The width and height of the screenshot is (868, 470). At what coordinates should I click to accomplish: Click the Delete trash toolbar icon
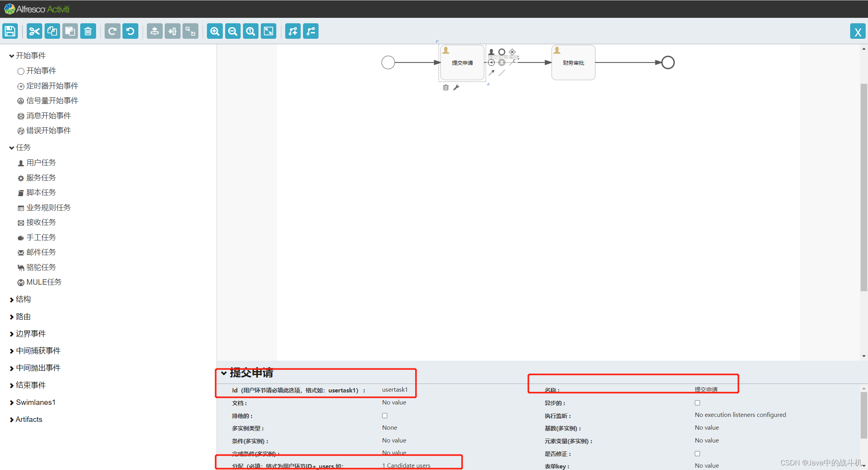(88, 31)
